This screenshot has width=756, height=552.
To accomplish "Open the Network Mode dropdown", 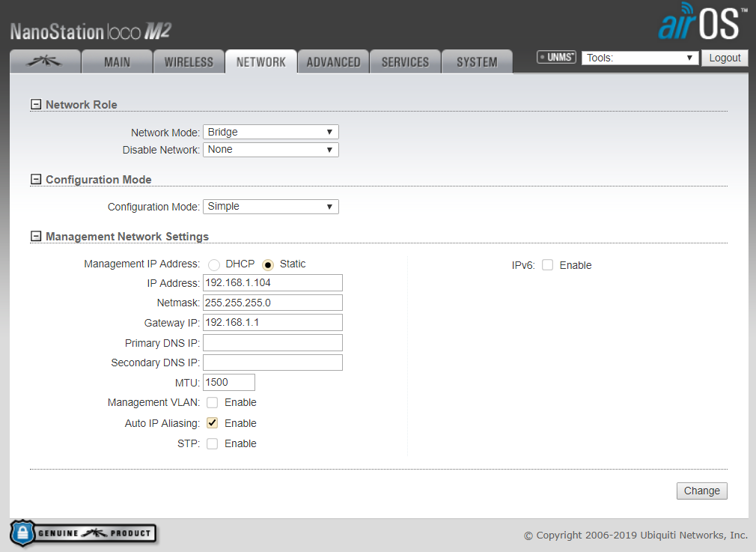I will 271,133.
